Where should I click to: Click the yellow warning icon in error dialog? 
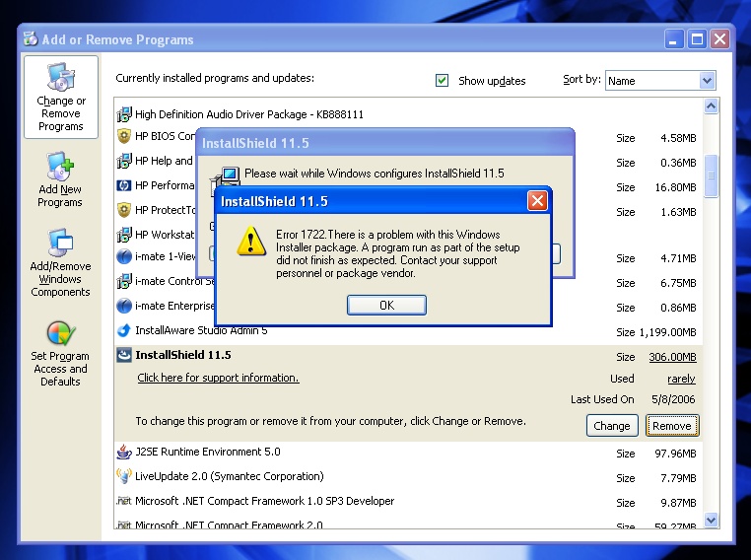click(251, 241)
